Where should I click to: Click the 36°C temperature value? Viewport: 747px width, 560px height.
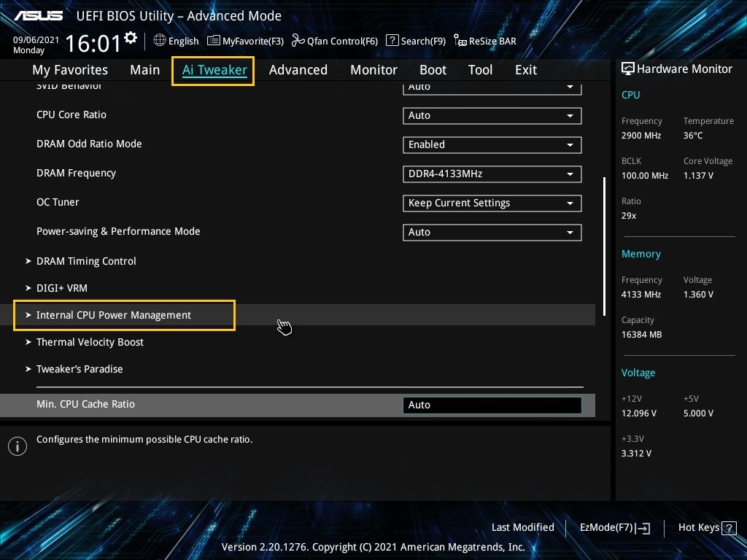693,136
